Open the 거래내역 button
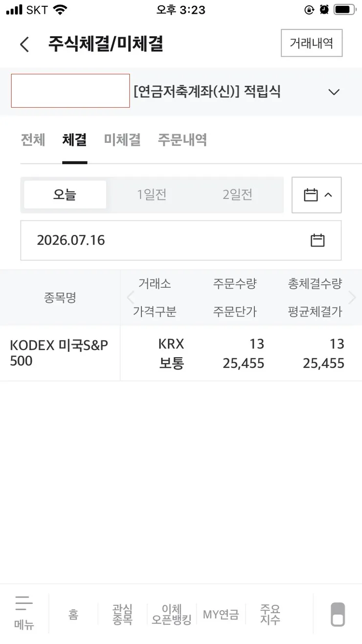362x644 pixels. pyautogui.click(x=312, y=43)
